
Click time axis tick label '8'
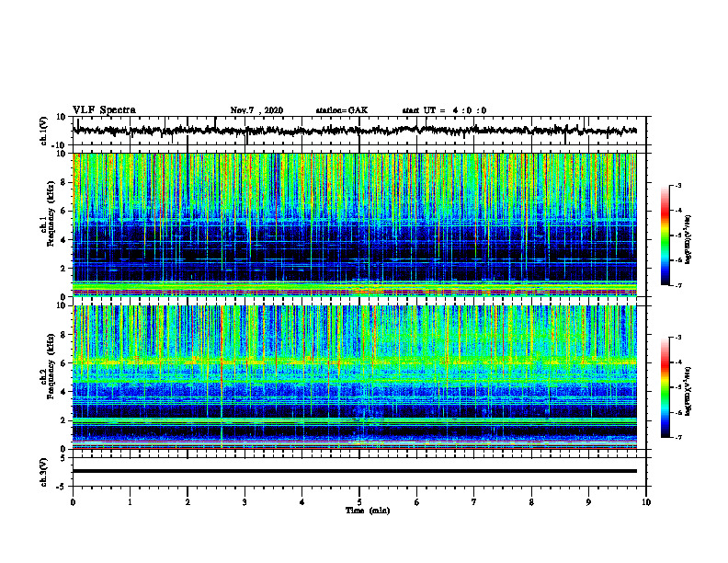pyautogui.click(x=531, y=502)
